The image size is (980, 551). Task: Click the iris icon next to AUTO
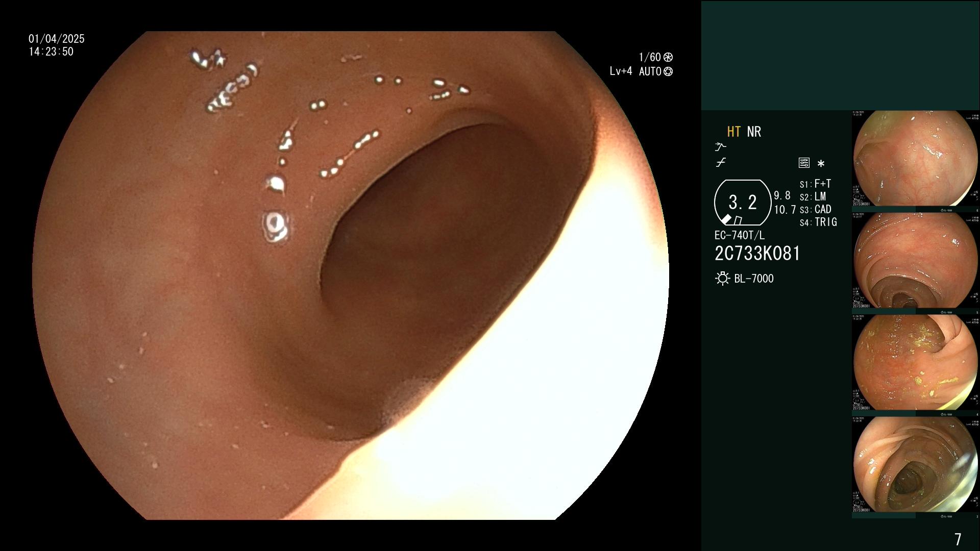point(668,71)
